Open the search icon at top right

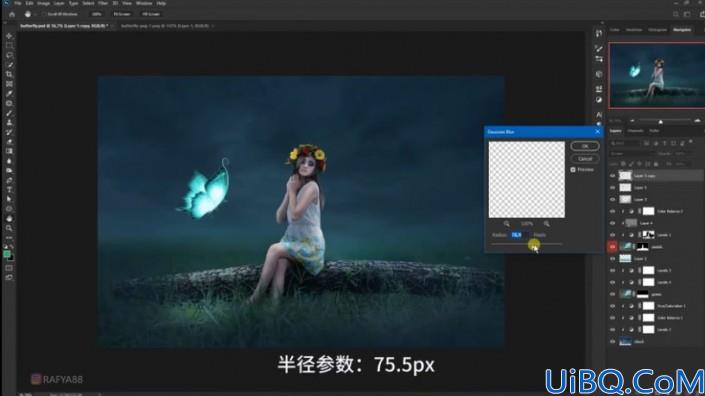click(676, 14)
